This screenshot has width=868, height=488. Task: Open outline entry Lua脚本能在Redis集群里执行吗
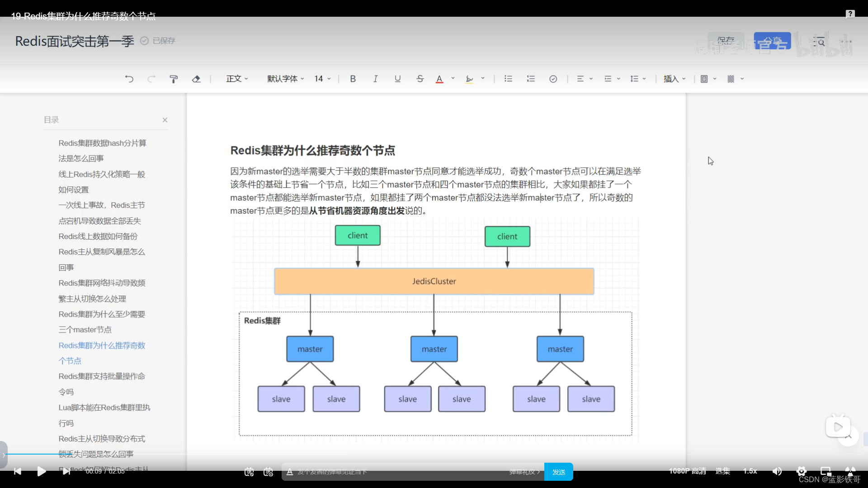click(x=104, y=415)
